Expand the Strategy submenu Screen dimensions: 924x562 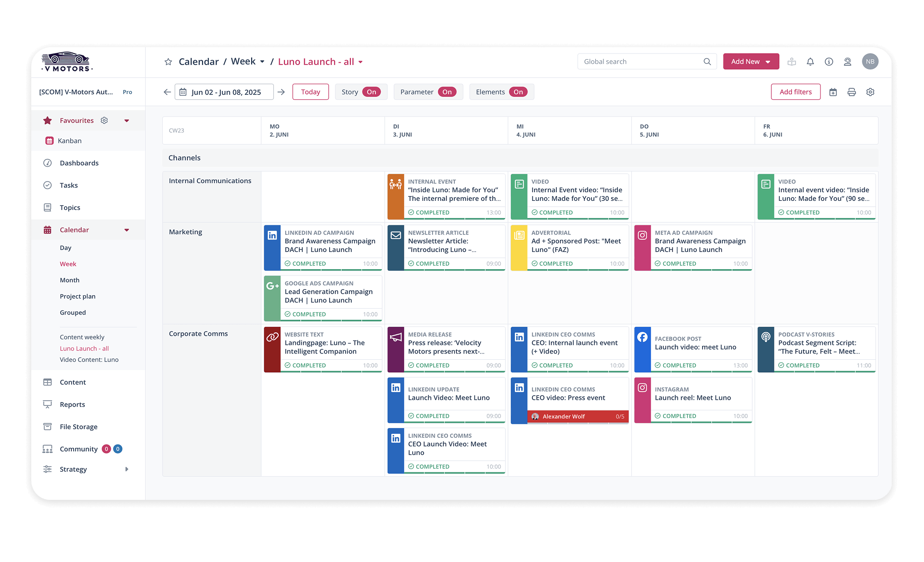point(127,470)
